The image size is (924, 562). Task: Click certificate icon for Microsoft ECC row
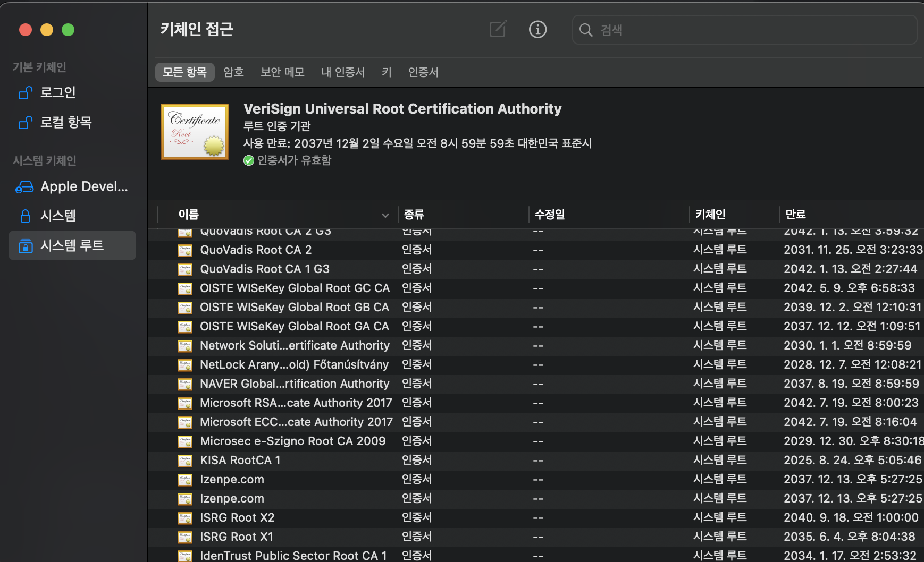[x=185, y=422]
